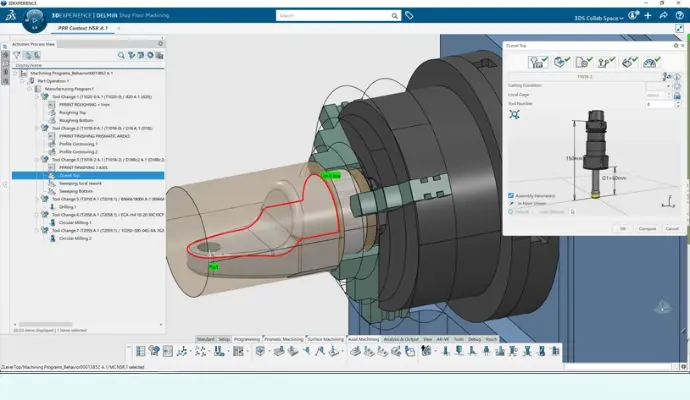
Task: Select the Profile Contouring.1 operation
Action: coord(78,144)
